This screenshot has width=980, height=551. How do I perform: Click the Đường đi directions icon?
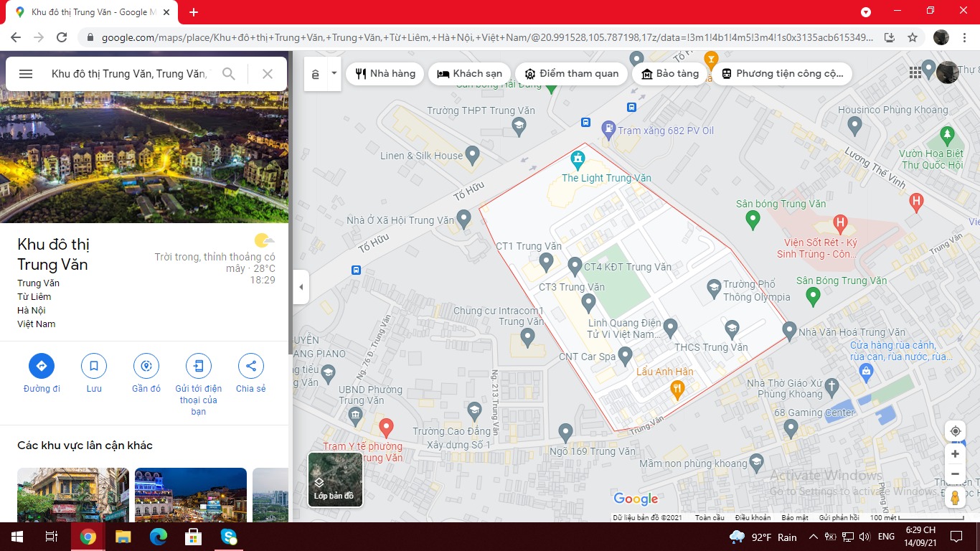point(41,366)
